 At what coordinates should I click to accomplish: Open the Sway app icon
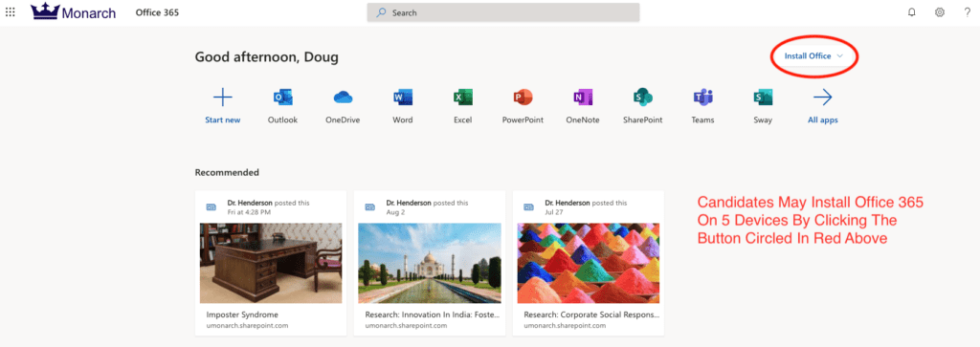[763, 98]
